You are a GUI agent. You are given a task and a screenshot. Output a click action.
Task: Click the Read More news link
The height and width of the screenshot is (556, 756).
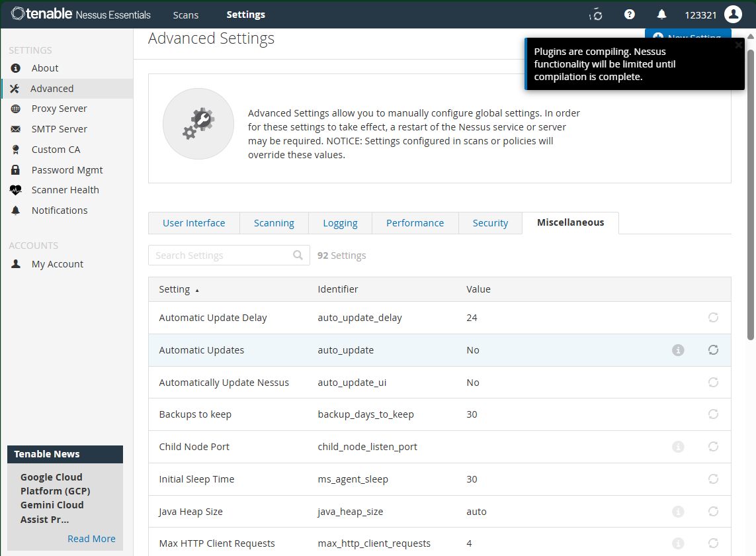[x=91, y=539]
